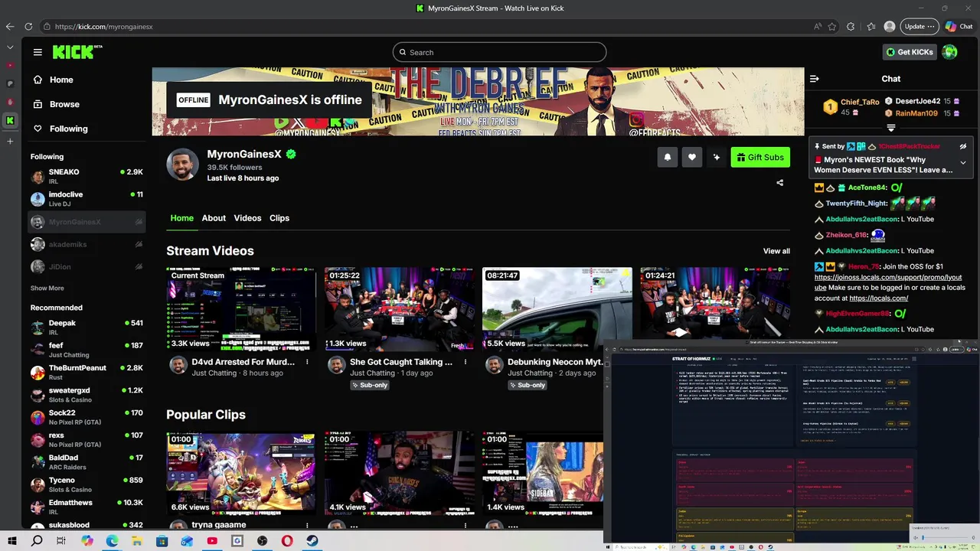The height and width of the screenshot is (551, 980).
Task: Click View all for Stream Videos
Action: (x=776, y=251)
